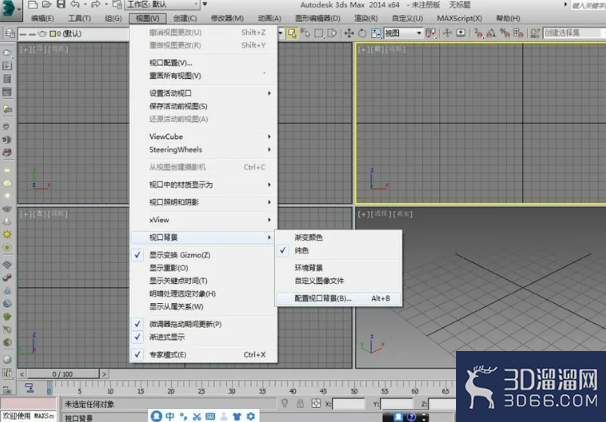Image resolution: width=606 pixels, height=422 pixels.
Task: Click 视口配置(V)... menu entry
Action: point(204,63)
